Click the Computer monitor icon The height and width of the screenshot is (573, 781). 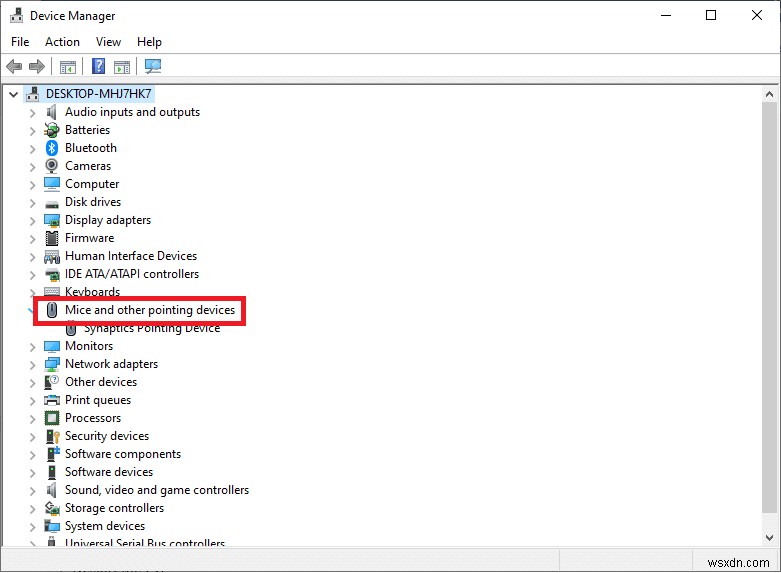click(52, 184)
